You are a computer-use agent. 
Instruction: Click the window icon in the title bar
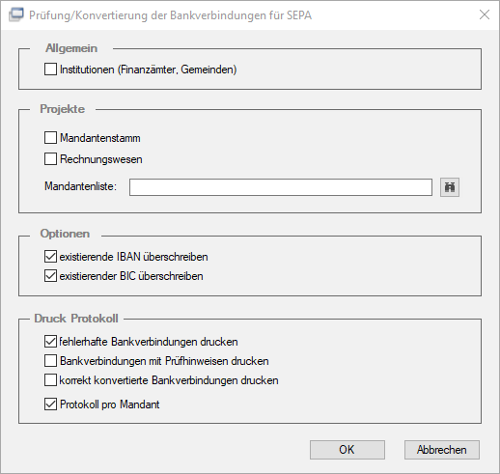coord(16,15)
